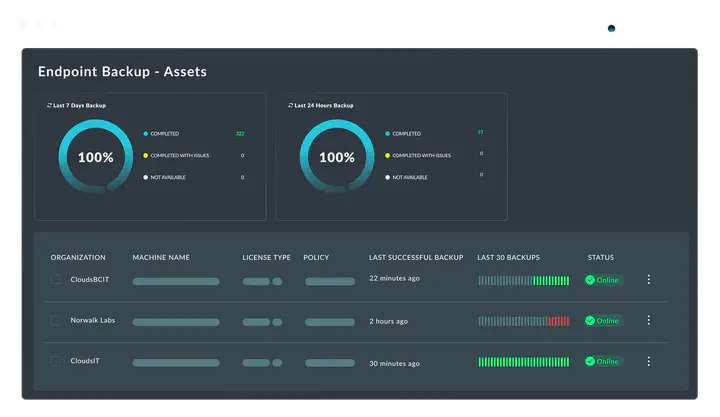Viewport: 720px width, 417px height.
Task: Click the Norwalk Labs last 30 backups bar
Action: pyautogui.click(x=523, y=321)
